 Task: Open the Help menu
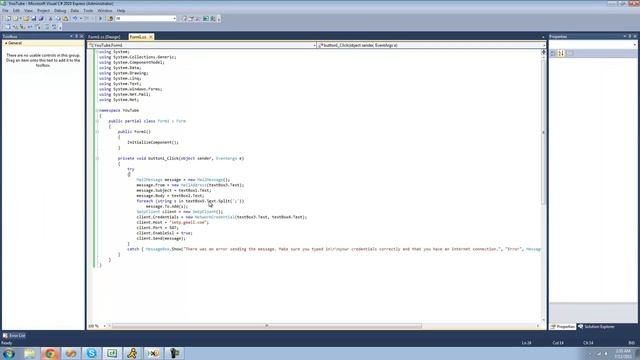[x=121, y=11]
